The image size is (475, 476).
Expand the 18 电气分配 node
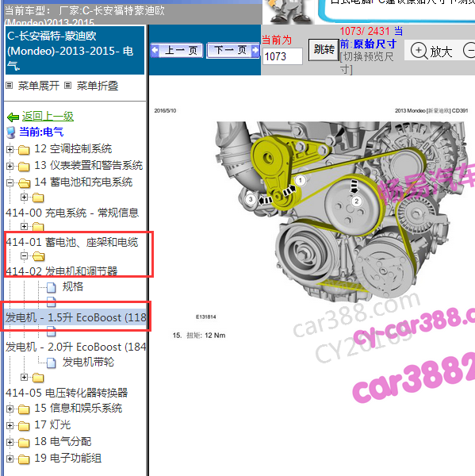pos(10,443)
